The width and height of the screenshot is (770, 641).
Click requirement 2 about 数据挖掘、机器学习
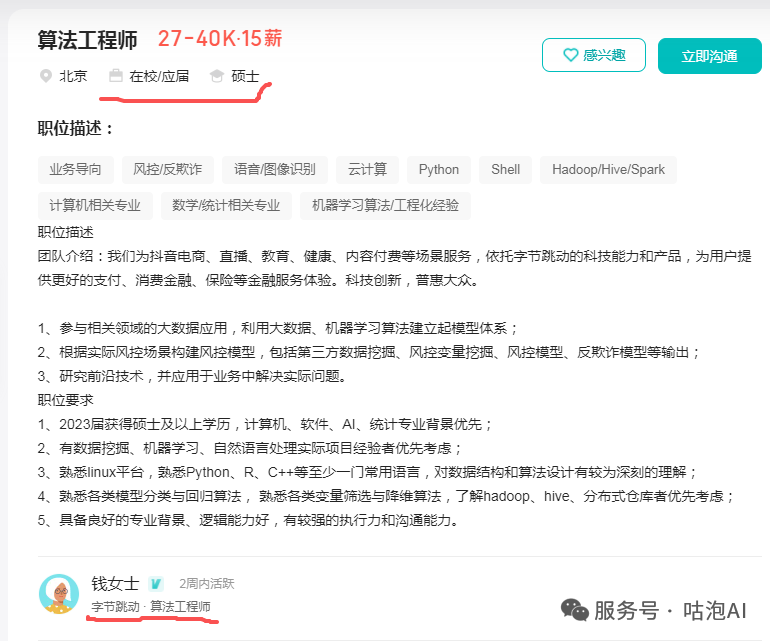pos(250,448)
